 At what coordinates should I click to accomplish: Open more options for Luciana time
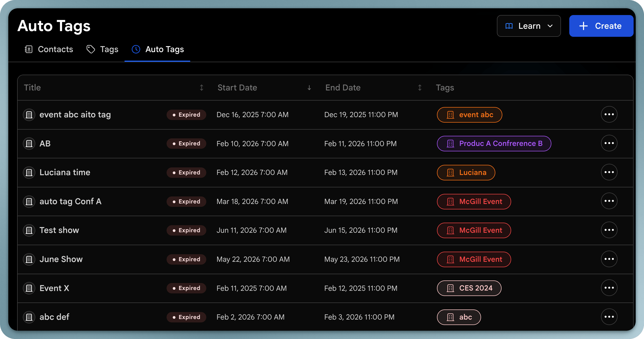609,172
